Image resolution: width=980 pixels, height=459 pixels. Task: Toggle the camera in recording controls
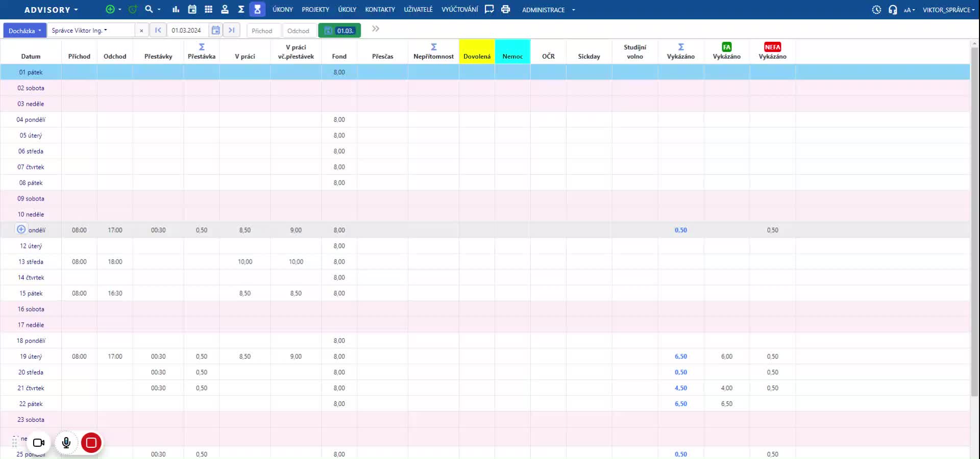tap(39, 443)
